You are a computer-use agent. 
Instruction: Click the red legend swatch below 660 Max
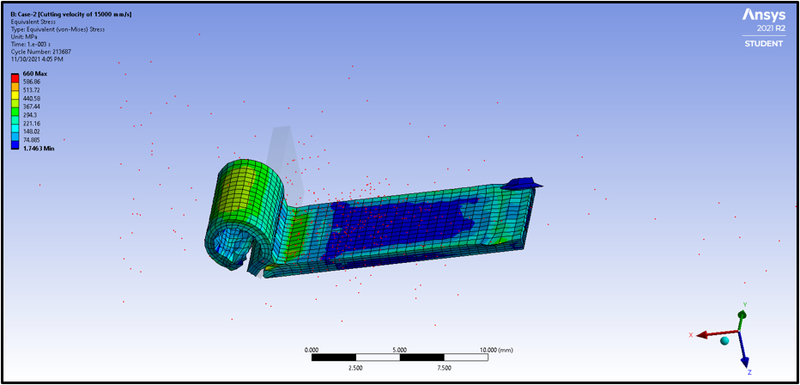click(16, 79)
